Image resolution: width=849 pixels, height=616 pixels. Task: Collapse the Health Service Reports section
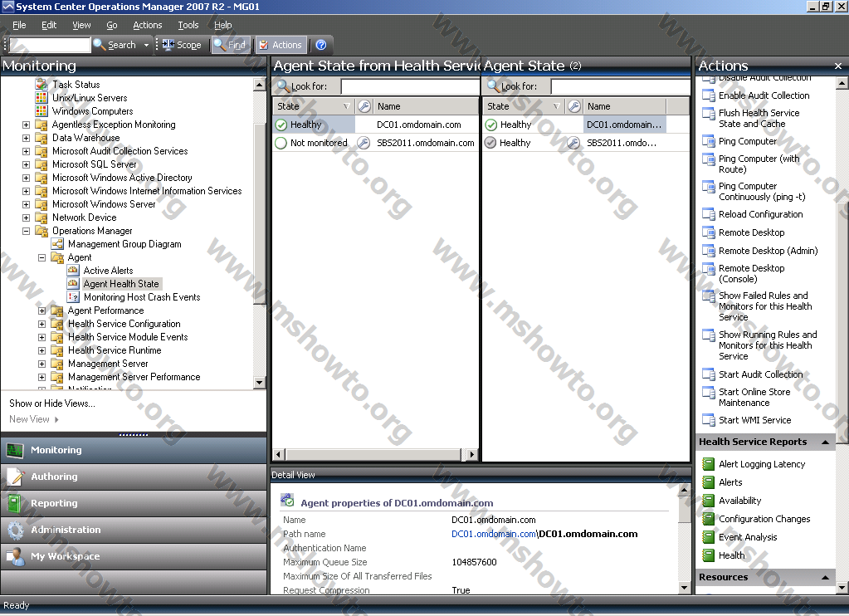point(825,442)
